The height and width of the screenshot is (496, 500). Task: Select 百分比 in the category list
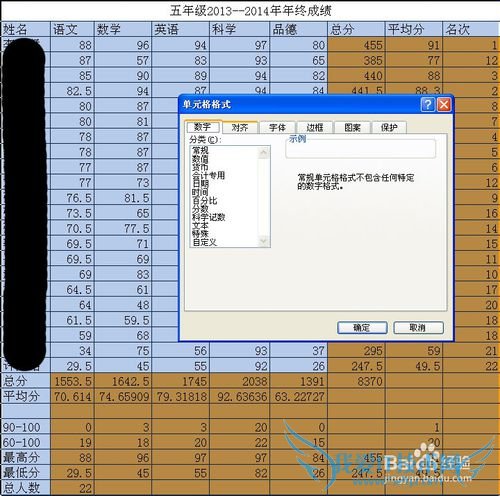[x=204, y=200]
